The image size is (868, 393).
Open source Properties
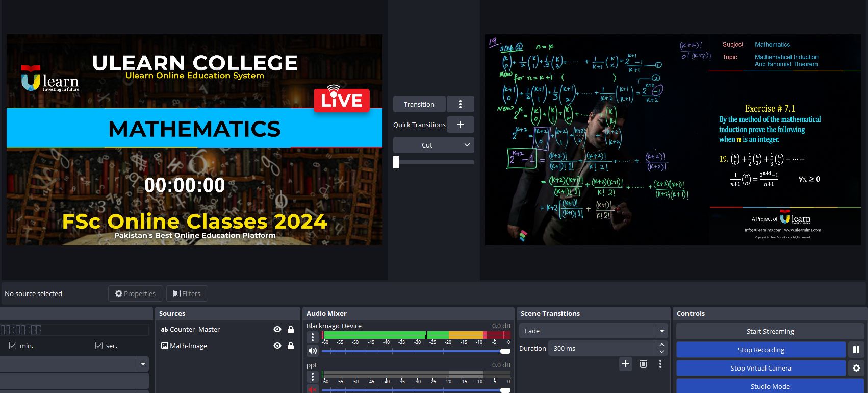[135, 293]
